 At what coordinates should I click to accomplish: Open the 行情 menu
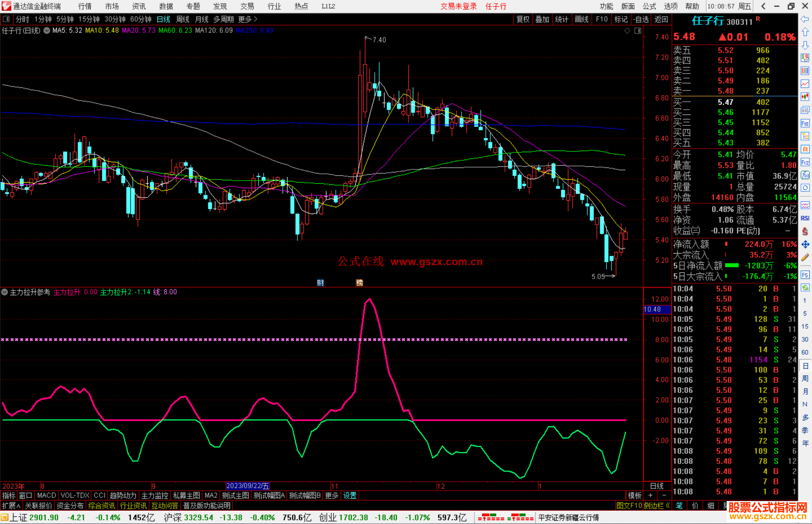click(85, 6)
